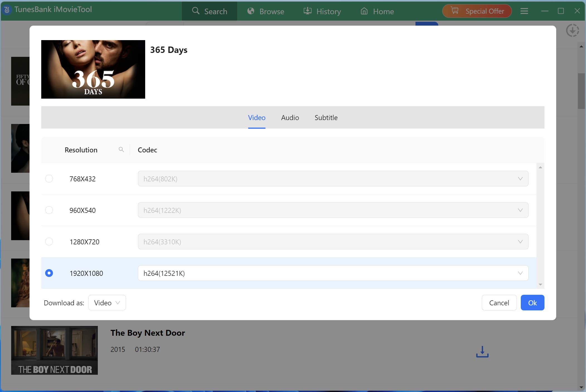Switch to the Subtitle tab
The width and height of the screenshot is (586, 392).
326,118
